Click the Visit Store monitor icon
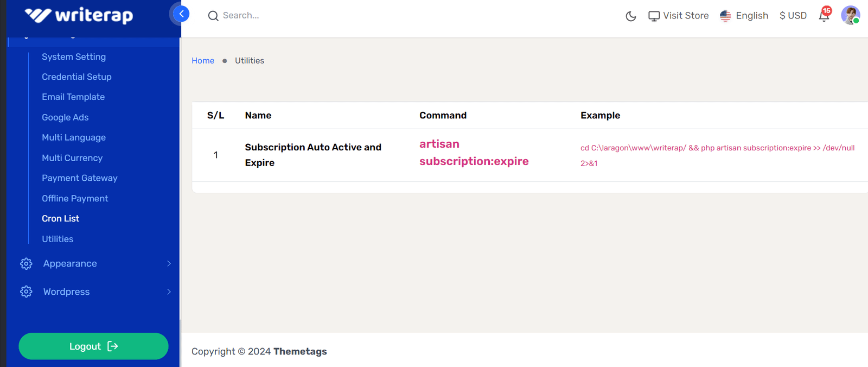 click(x=654, y=16)
